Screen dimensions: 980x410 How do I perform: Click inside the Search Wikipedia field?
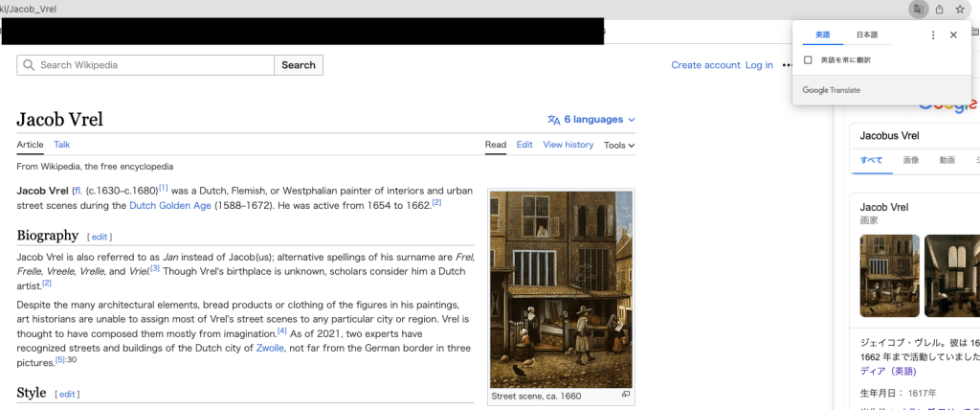click(x=153, y=65)
